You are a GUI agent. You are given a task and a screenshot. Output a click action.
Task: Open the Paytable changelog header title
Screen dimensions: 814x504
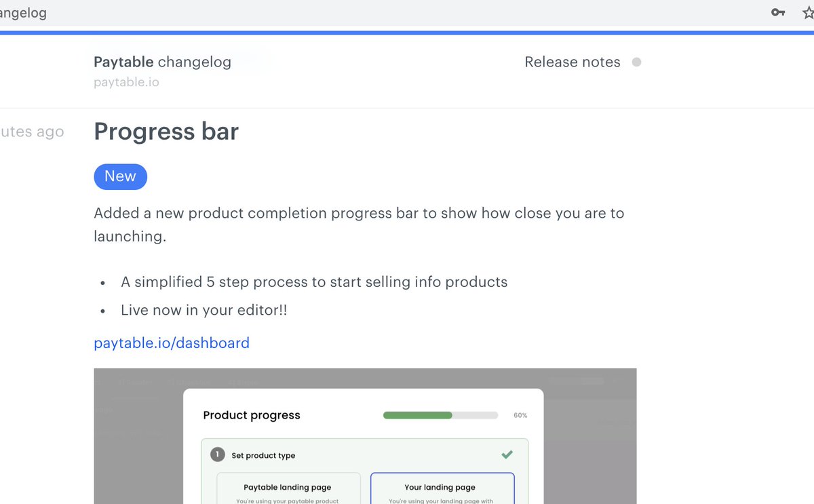coord(163,62)
